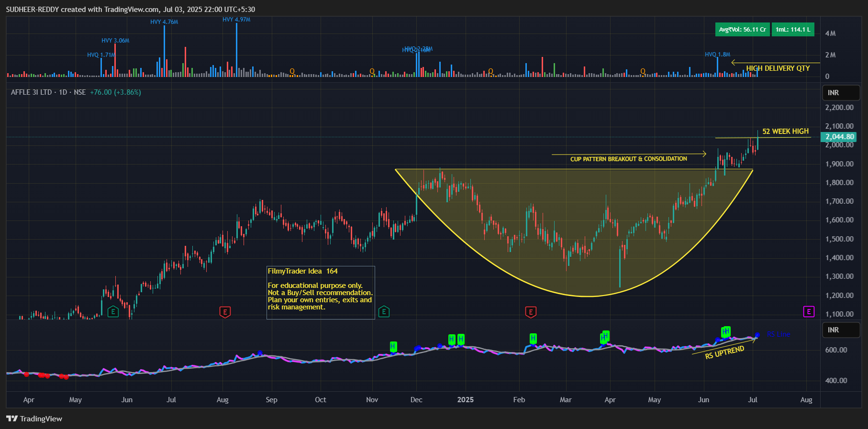Click the Nov label on time axis

coord(372,400)
